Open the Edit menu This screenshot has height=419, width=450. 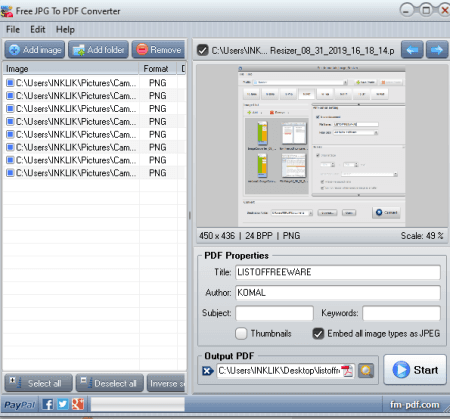click(38, 30)
